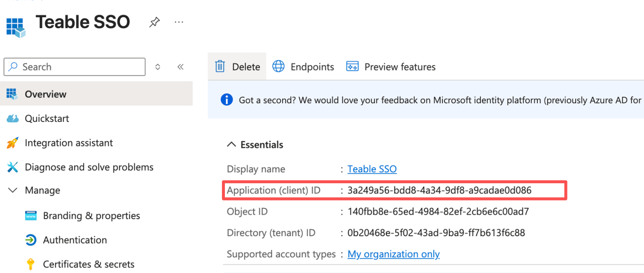The width and height of the screenshot is (644, 273).
Task: Click the Display name label
Action: [256, 169]
